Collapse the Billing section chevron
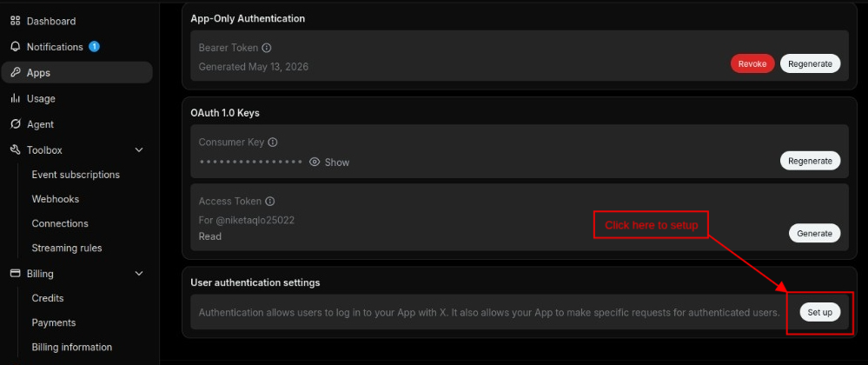Viewport: 868px width, 365px height. [x=139, y=274]
